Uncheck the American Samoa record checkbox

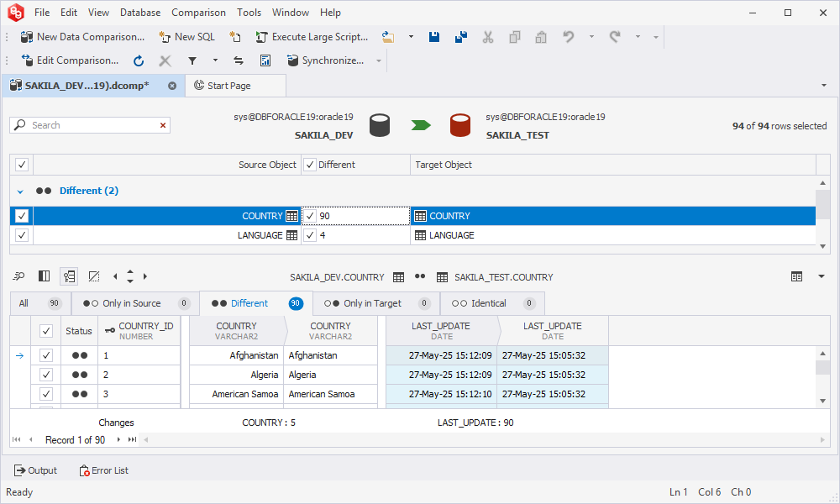(46, 394)
